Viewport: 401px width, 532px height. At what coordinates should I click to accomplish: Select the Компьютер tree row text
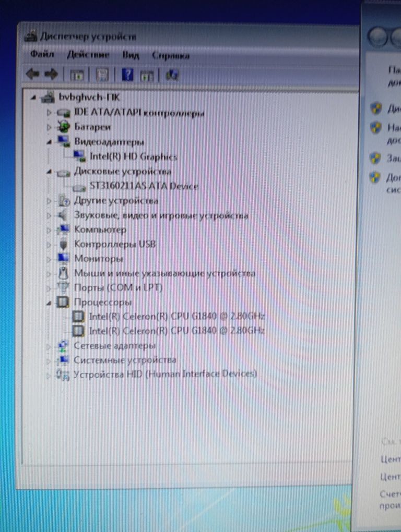[100, 229]
